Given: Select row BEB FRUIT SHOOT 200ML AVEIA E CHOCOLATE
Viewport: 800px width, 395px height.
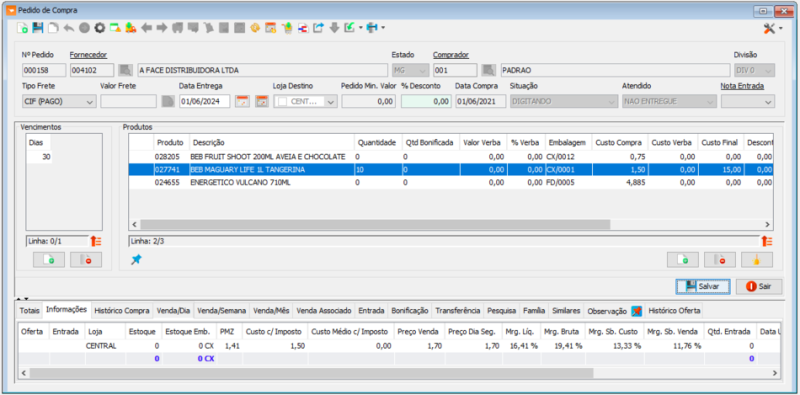Looking at the screenshot, I should pos(451,157).
